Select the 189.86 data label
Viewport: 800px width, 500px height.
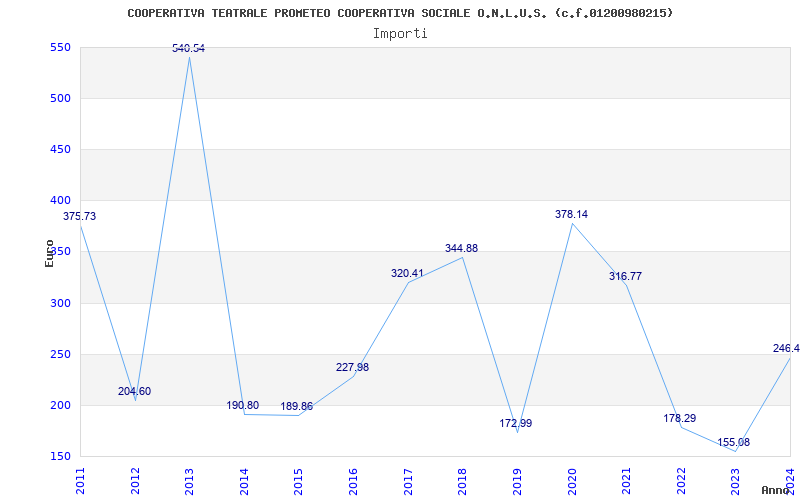tap(296, 407)
